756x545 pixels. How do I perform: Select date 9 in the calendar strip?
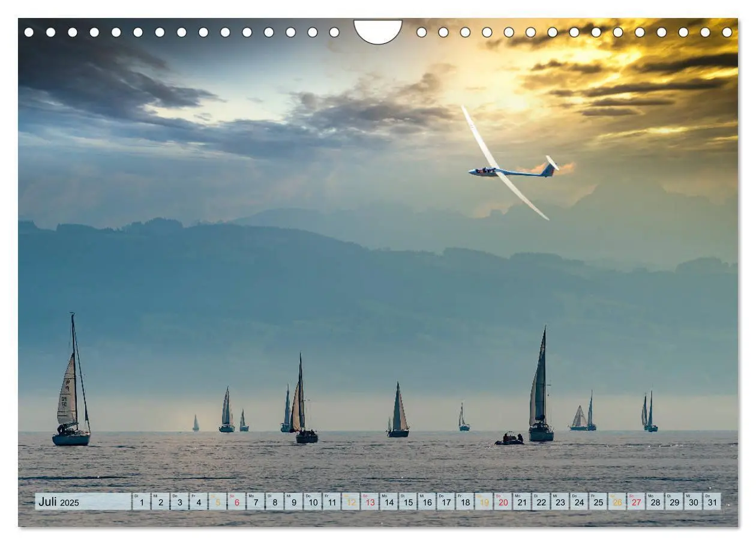tap(293, 502)
